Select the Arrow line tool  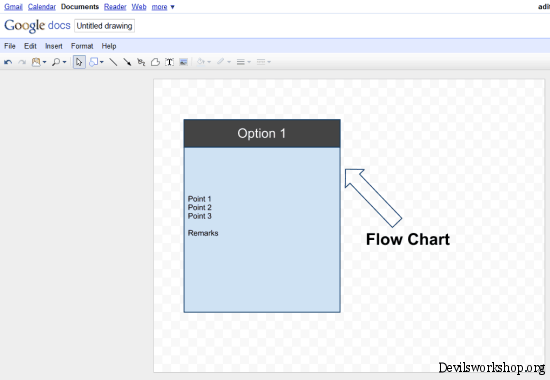(127, 62)
